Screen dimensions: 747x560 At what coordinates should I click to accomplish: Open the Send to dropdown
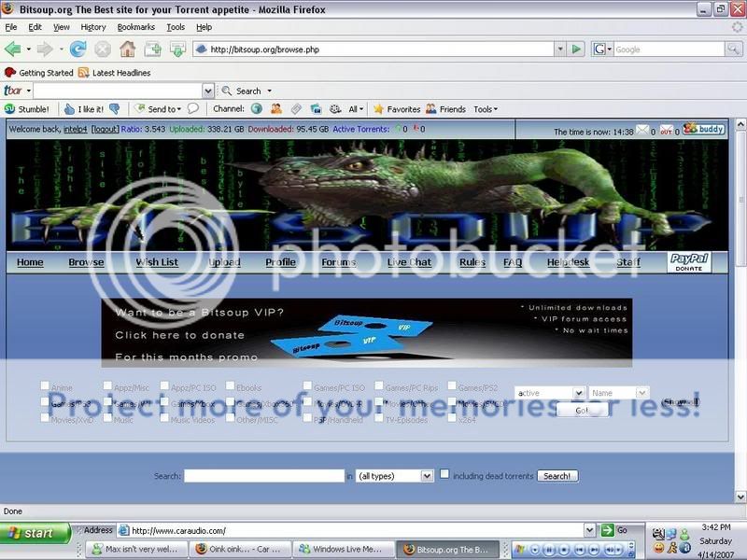point(160,109)
